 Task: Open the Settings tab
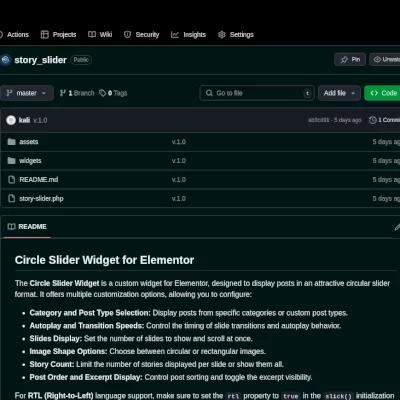236,35
